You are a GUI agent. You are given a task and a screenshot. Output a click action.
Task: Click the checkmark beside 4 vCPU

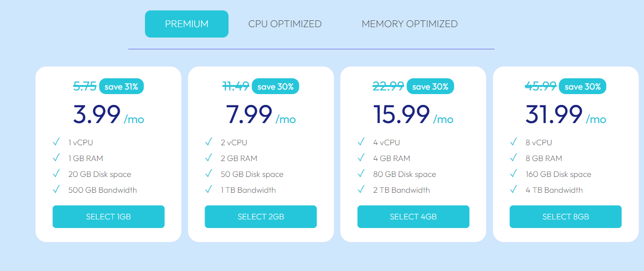(x=361, y=142)
